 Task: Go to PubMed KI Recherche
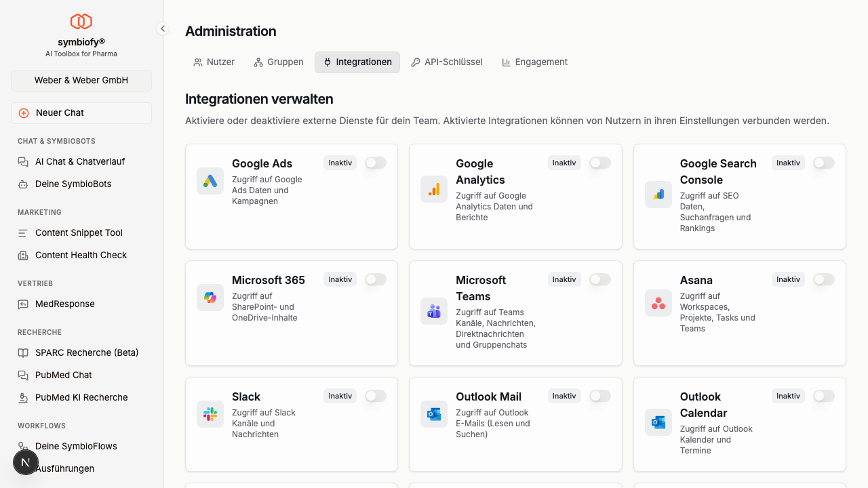click(81, 397)
